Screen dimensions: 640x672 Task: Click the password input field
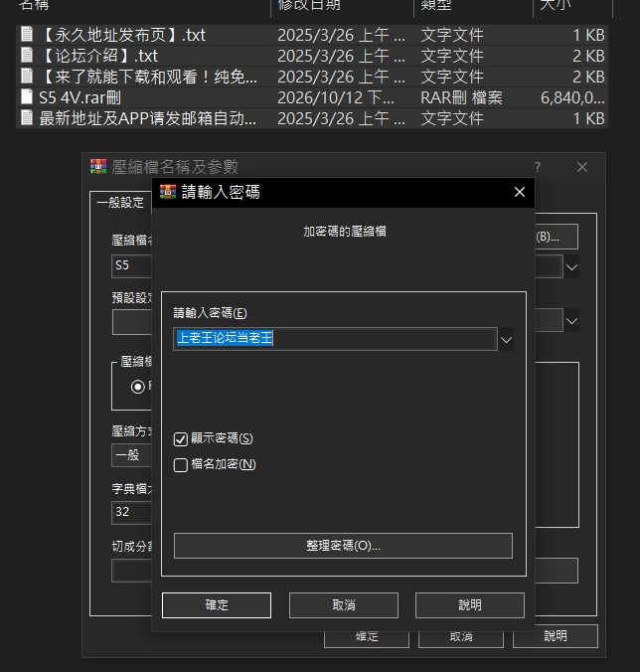click(x=335, y=339)
